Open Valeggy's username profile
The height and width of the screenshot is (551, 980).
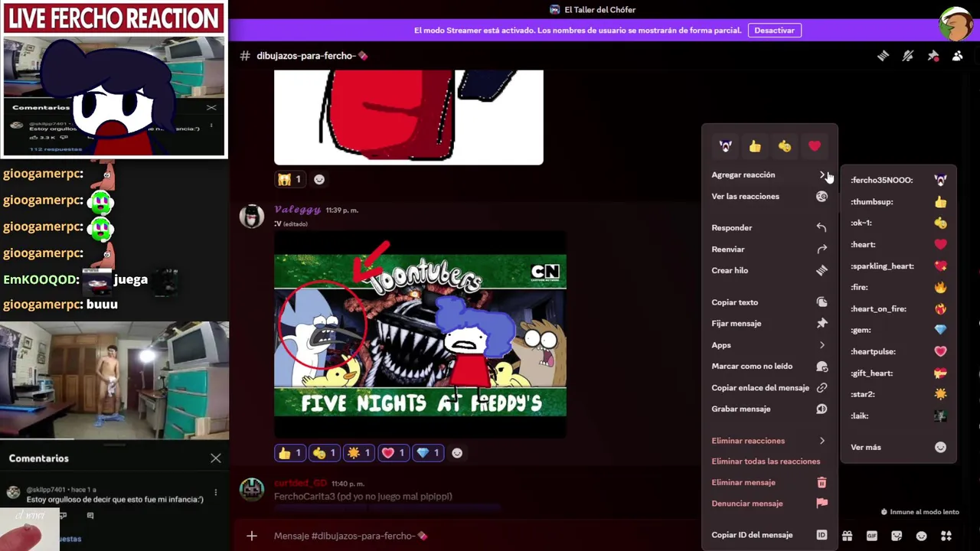click(297, 210)
